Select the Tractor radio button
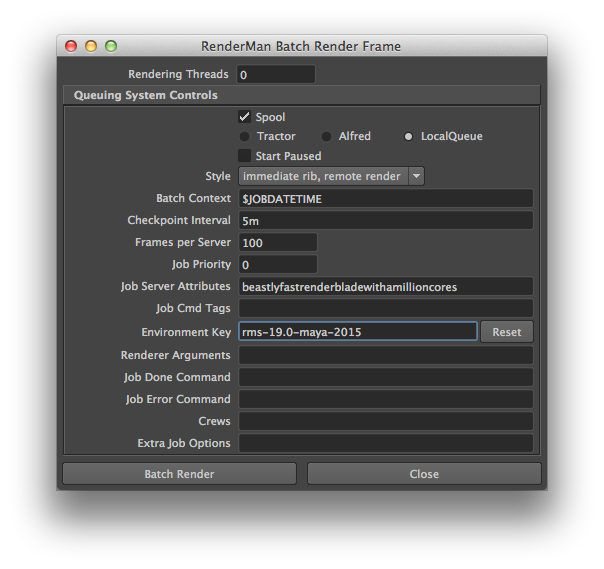This screenshot has width=604, height=569. click(245, 136)
